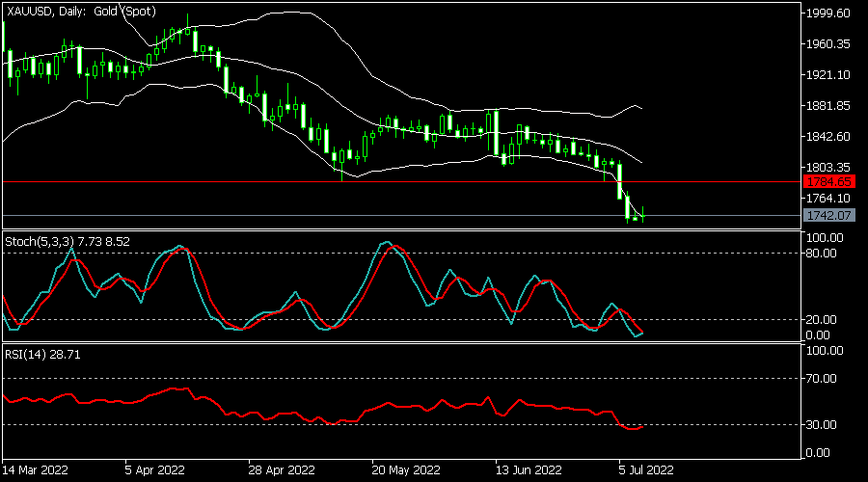The image size is (868, 482).
Task: Click the 1881.85 price axis label
Action: 828,106
